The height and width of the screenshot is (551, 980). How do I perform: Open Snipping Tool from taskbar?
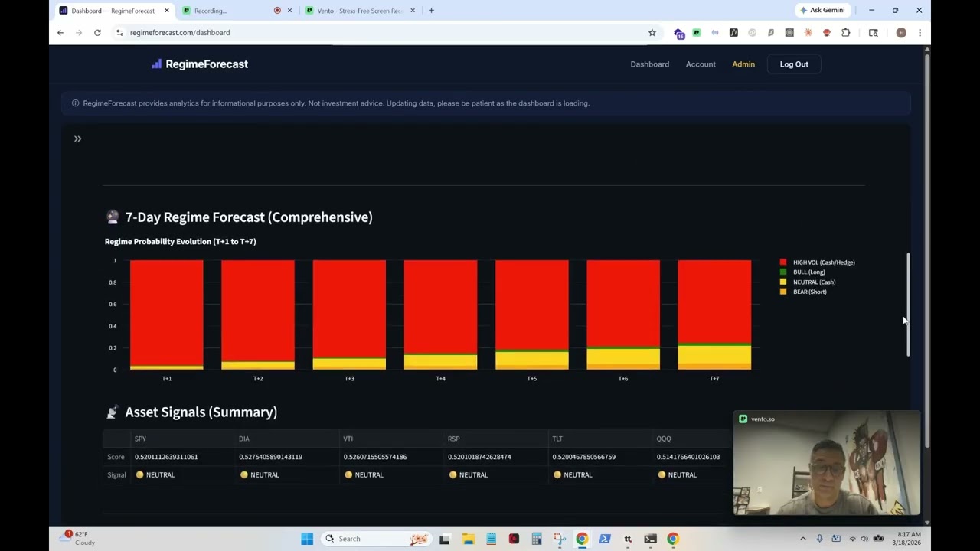[x=560, y=539]
